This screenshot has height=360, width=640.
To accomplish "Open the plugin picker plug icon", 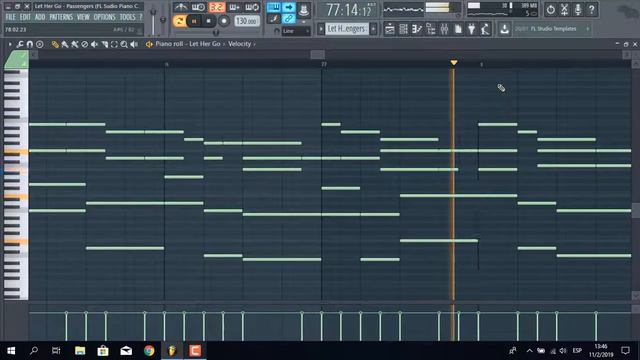I will (472, 29).
